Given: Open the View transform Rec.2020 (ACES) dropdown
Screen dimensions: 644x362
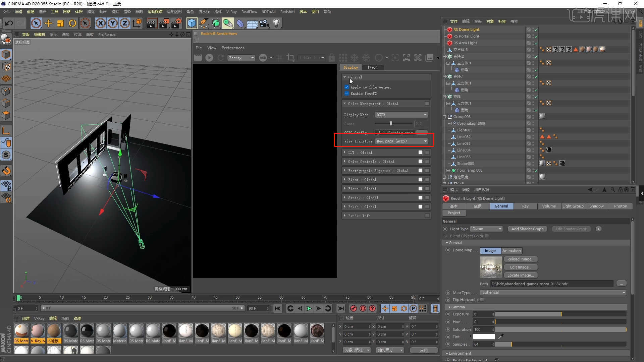Looking at the screenshot, I should tap(401, 141).
